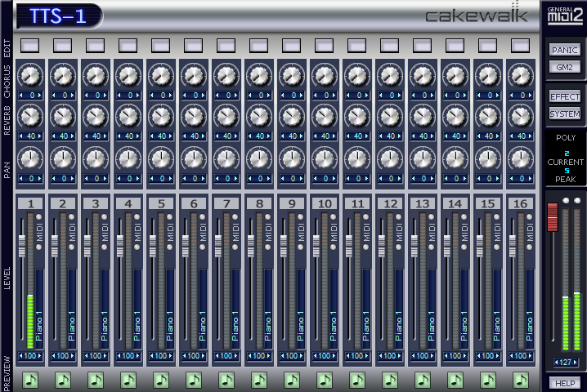Increase channel 2 level value with right arrow
Screen dimensions: 587x392
(73, 356)
